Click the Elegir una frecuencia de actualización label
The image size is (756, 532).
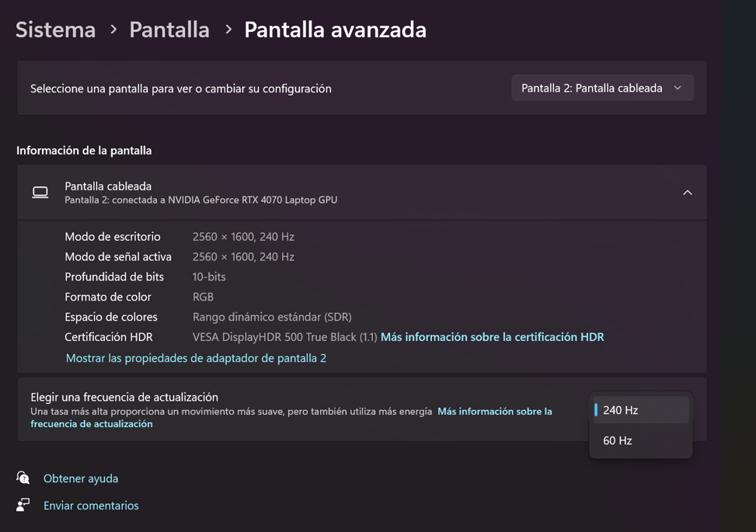pyautogui.click(x=124, y=397)
